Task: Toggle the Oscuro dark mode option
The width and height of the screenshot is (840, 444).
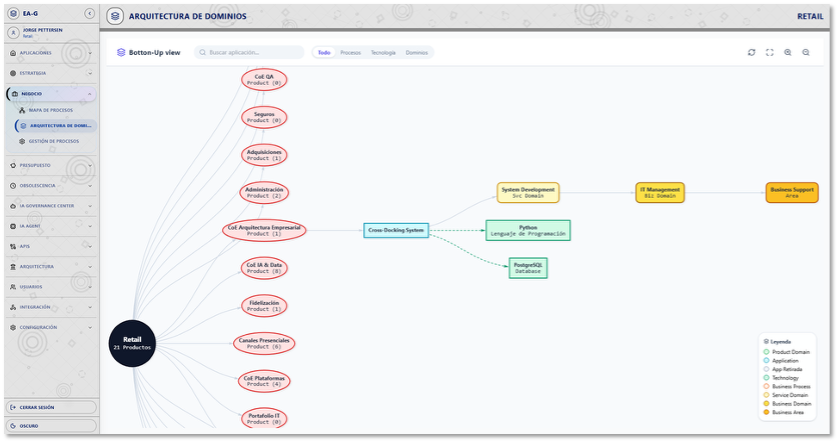Action: click(50, 426)
